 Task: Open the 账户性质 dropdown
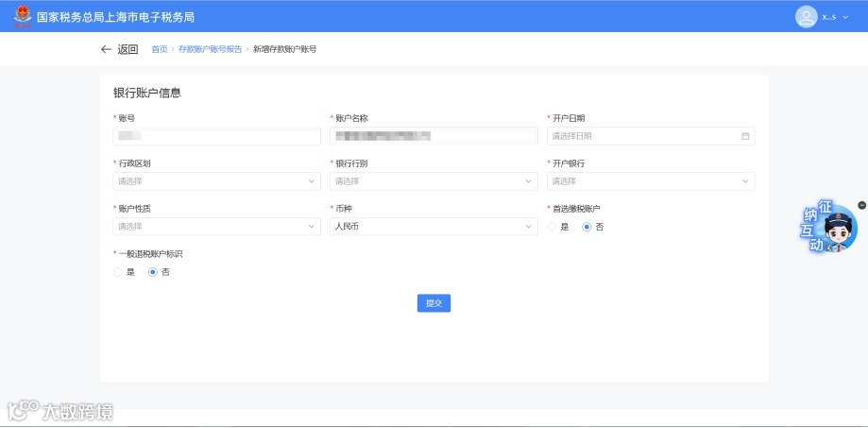[x=217, y=227]
